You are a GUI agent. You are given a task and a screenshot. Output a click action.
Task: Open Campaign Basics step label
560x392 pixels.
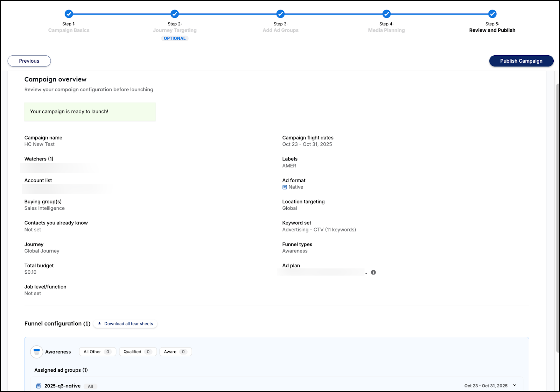[69, 30]
